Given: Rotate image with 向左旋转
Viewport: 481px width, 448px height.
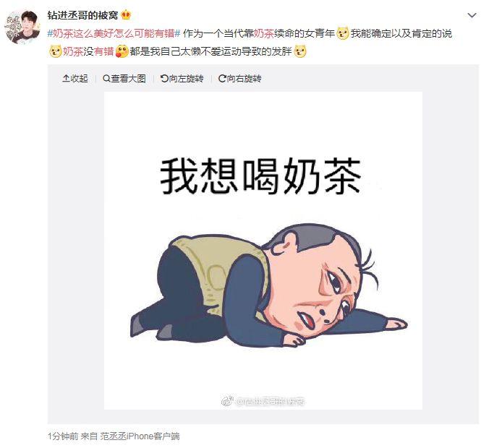Looking at the screenshot, I should pos(182,79).
